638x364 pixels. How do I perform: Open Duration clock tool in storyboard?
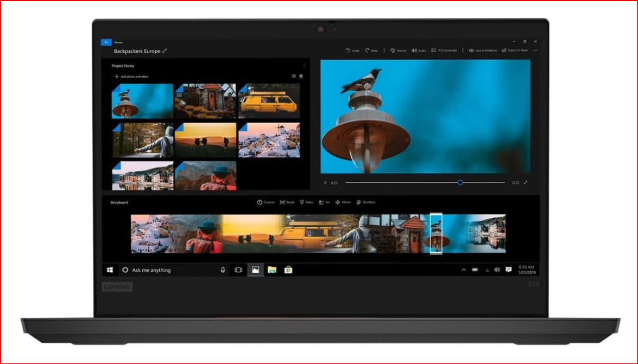pyautogui.click(x=266, y=202)
